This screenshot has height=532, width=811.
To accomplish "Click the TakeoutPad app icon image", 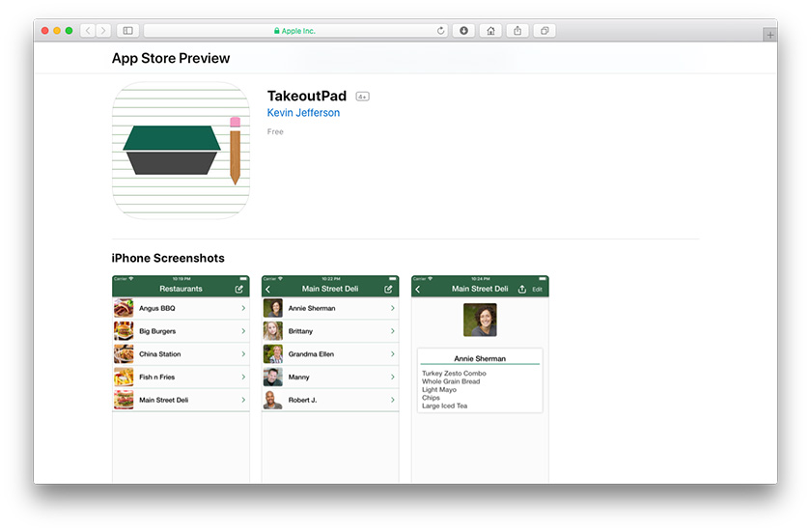I will 182,150.
